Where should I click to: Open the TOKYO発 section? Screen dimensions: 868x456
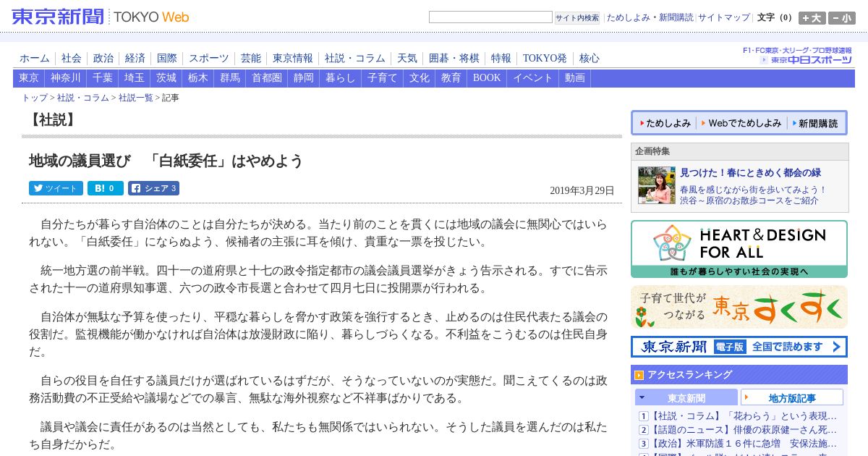(x=545, y=59)
